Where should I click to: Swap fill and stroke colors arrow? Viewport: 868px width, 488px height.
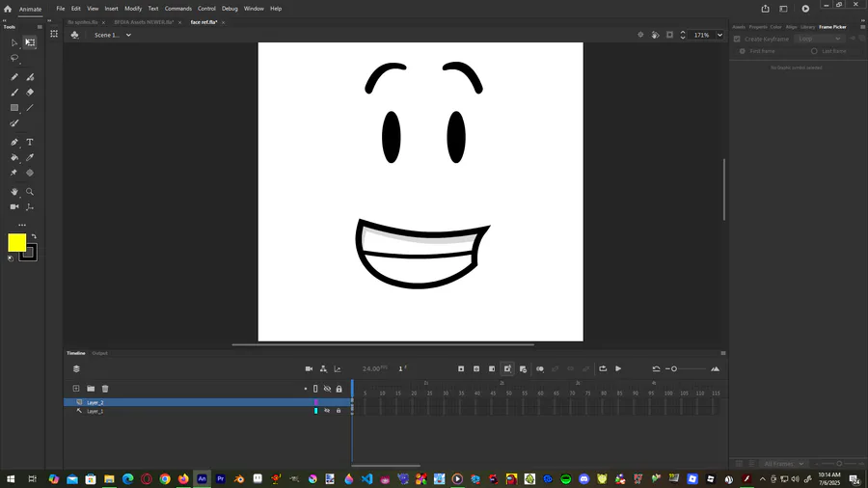(x=34, y=236)
